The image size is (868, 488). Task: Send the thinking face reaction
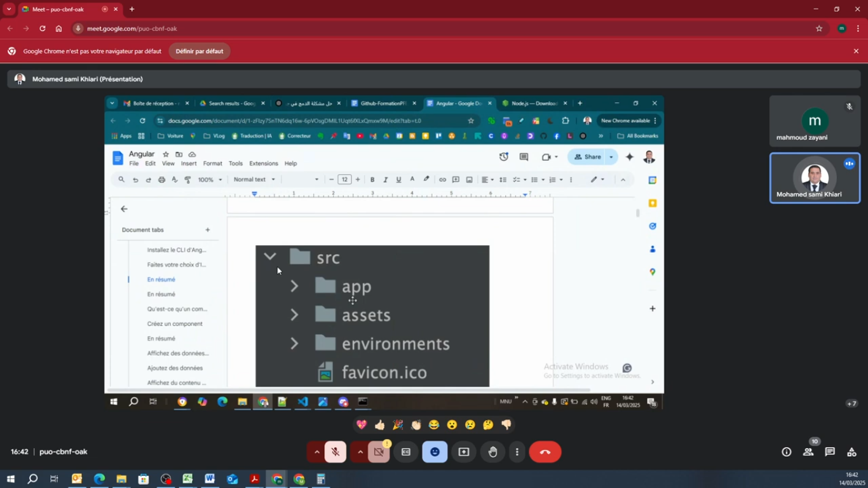[x=488, y=424]
